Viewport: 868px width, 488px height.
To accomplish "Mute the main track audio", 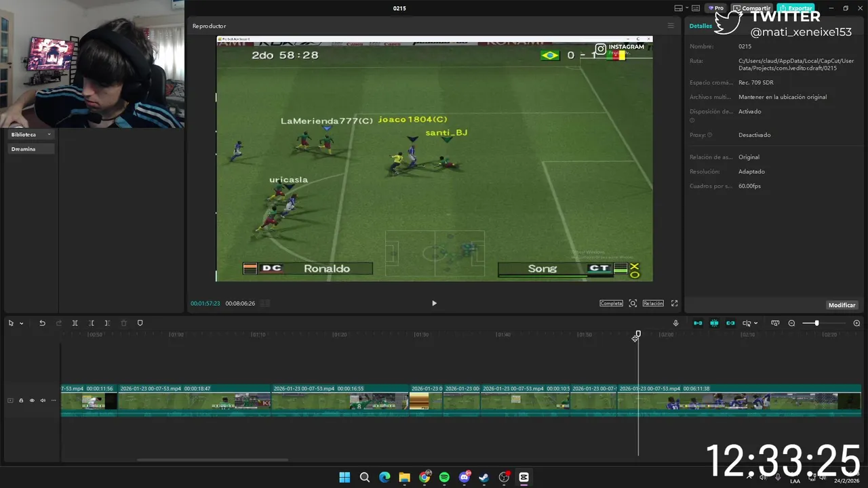I will click(43, 401).
